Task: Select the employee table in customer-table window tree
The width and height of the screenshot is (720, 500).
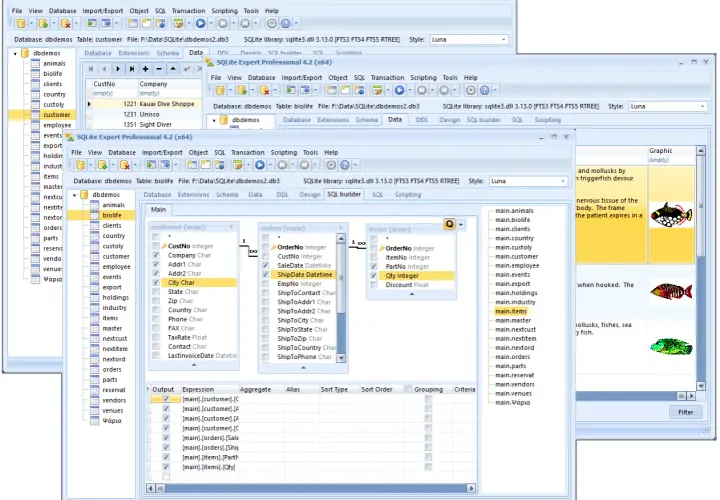Action: [57, 125]
